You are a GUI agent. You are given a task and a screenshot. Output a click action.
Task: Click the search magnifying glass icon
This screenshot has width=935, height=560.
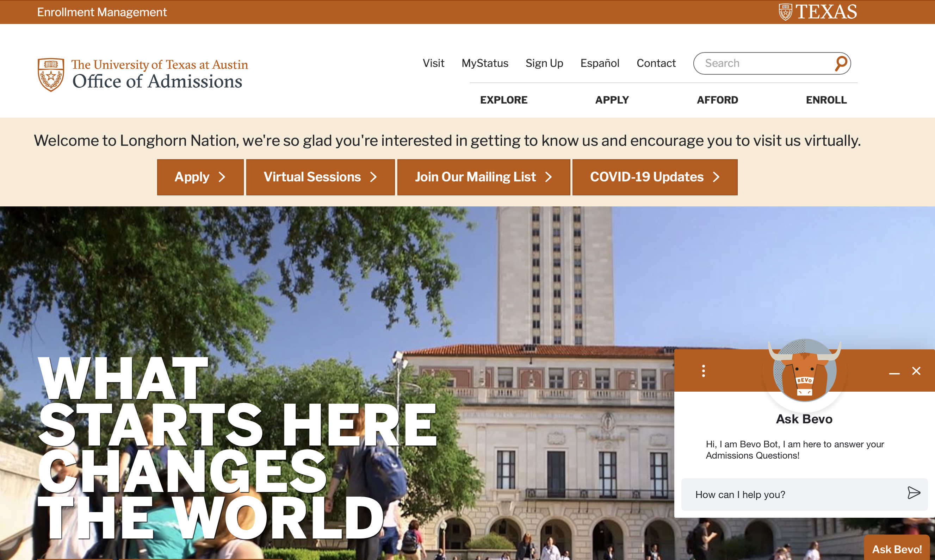(841, 63)
